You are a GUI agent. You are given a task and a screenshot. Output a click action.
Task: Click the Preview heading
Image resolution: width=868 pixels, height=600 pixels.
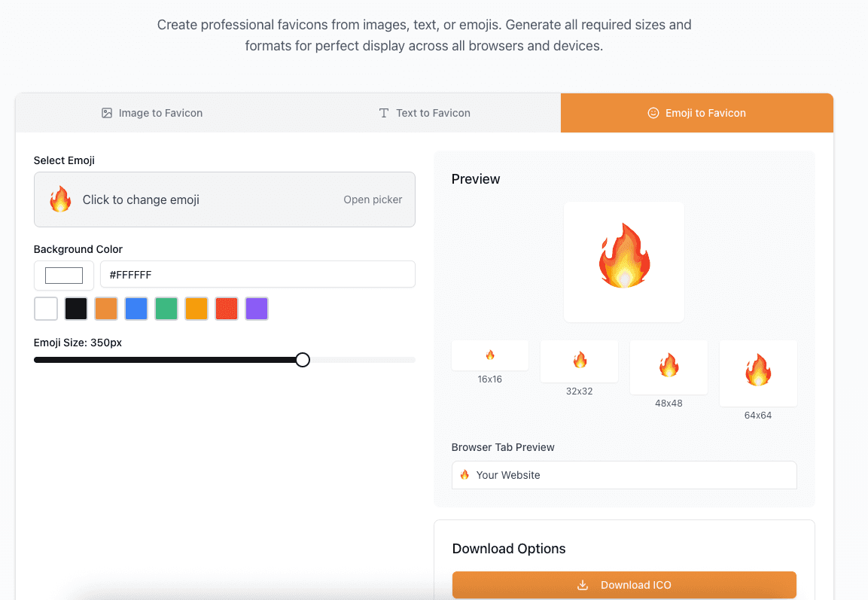(x=476, y=178)
